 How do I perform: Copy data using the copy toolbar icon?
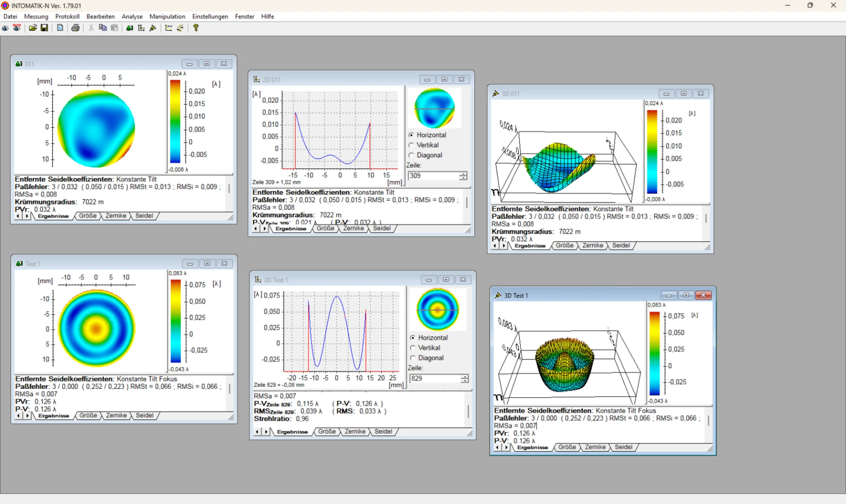click(x=103, y=28)
